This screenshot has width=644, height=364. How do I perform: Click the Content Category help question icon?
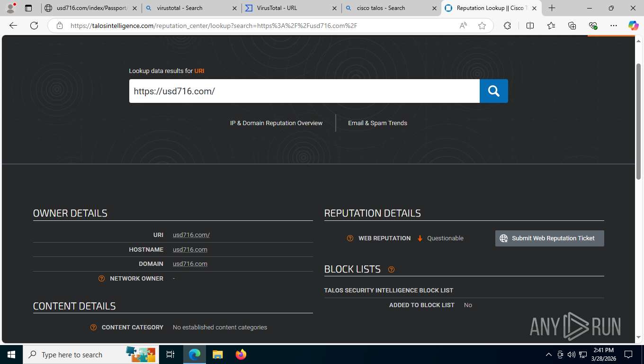click(93, 328)
